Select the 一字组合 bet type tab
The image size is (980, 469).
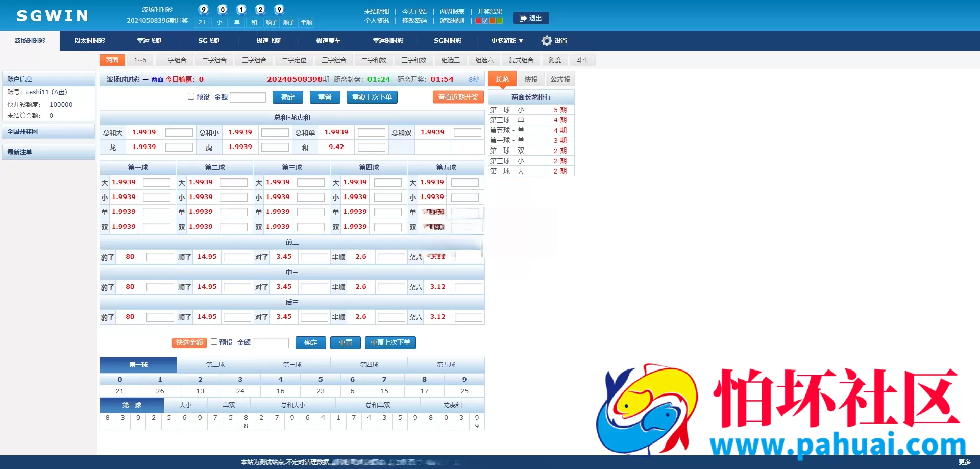(x=174, y=60)
